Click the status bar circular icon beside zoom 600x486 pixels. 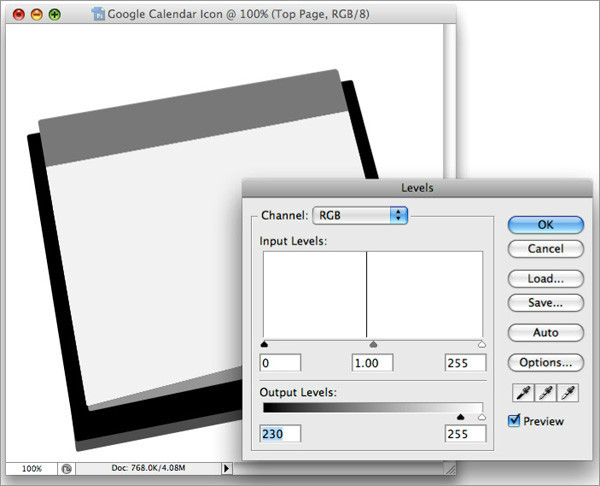pyautogui.click(x=65, y=467)
